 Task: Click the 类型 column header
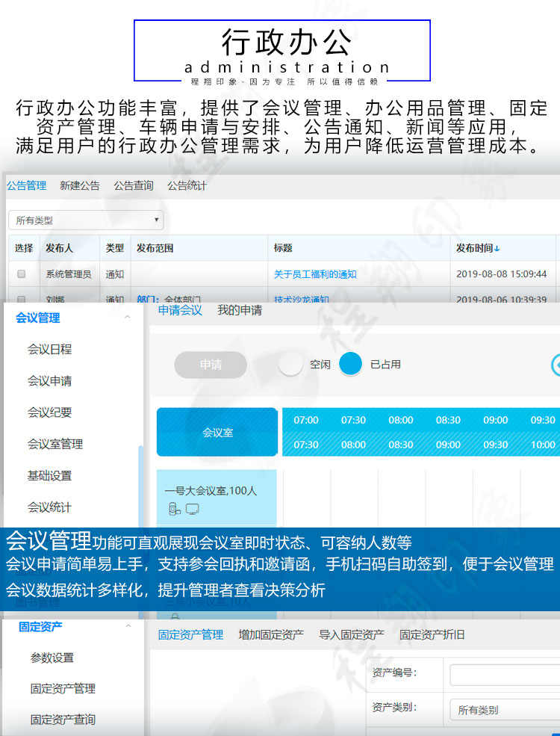tap(114, 248)
